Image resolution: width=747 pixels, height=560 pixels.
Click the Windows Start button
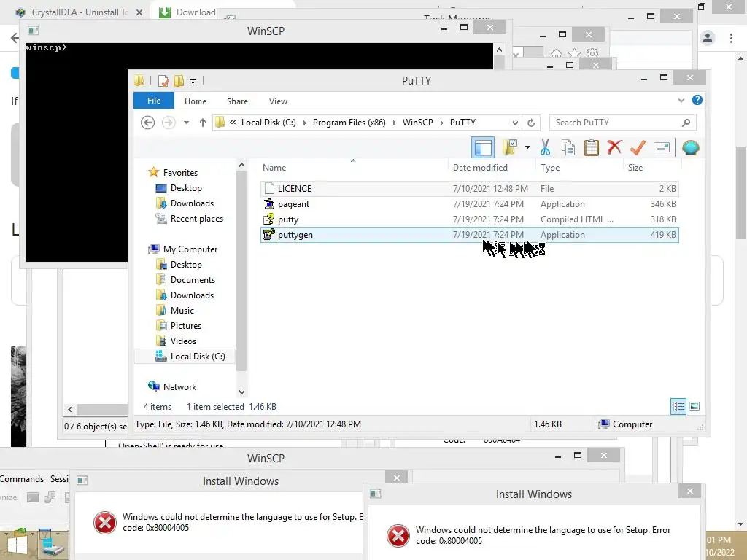[x=18, y=545]
